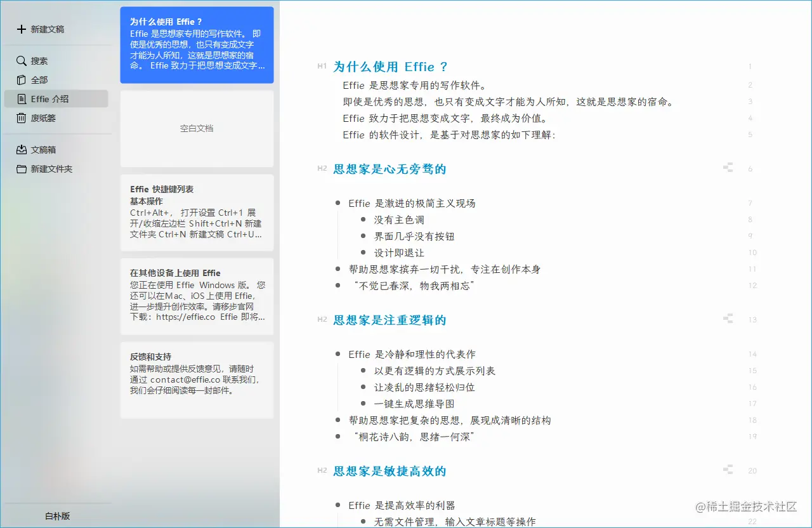Click the 白朴版 edition label

point(57,516)
